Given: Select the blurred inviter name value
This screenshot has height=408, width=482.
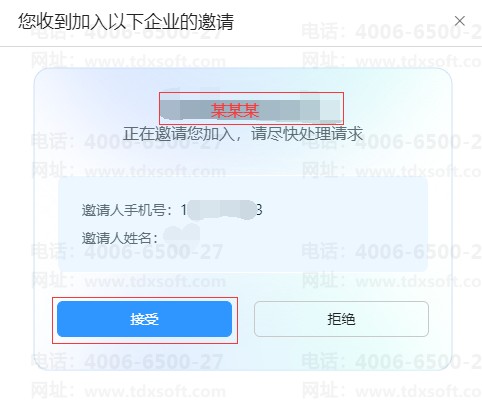Looking at the screenshot, I should pyautogui.click(x=182, y=233).
